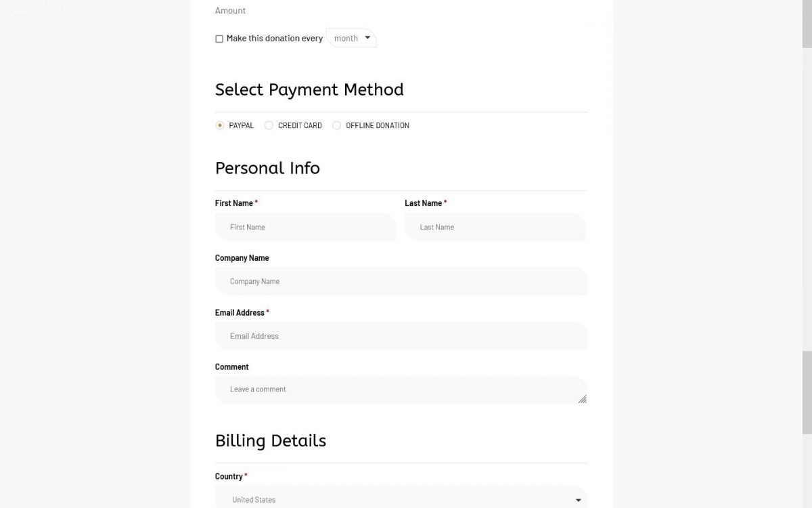Image resolution: width=812 pixels, height=508 pixels.
Task: Select the PayPal payment method
Action: tap(220, 125)
